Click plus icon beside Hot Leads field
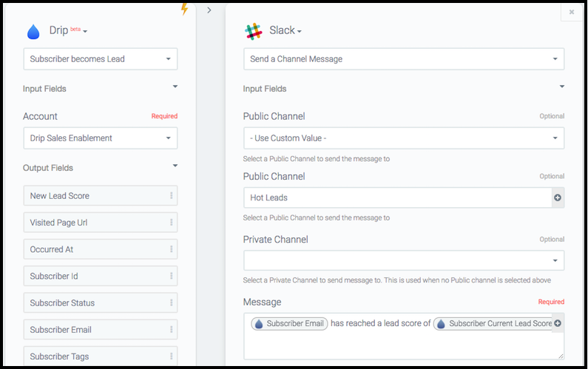The image size is (588, 369). tap(558, 197)
